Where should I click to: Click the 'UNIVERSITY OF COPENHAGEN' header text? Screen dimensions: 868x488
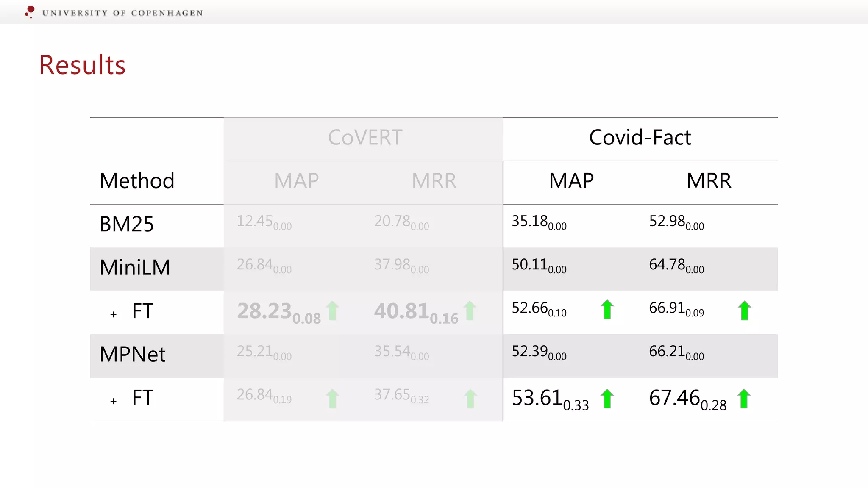pos(122,13)
